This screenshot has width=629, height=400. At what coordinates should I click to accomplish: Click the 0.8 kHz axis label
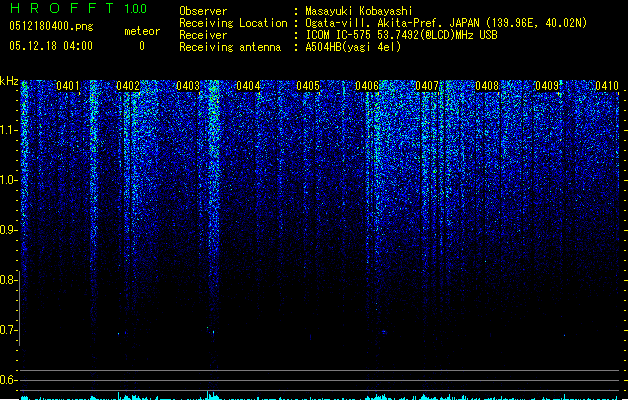pos(8,280)
